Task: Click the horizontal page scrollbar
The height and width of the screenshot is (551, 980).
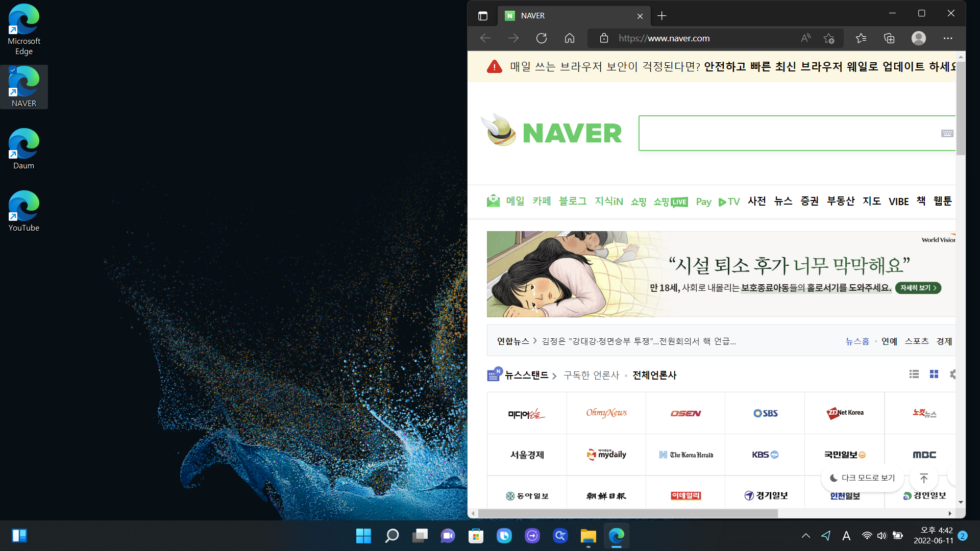Action: click(x=628, y=513)
